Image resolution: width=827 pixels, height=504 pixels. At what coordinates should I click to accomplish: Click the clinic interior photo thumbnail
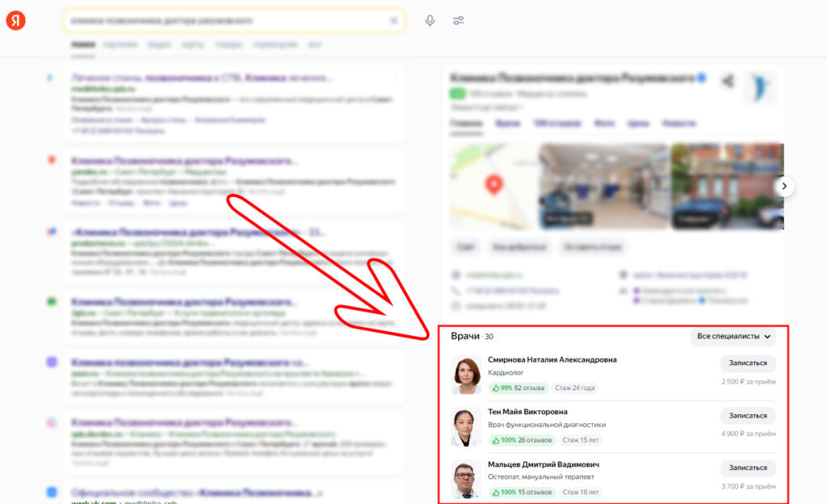tap(603, 187)
